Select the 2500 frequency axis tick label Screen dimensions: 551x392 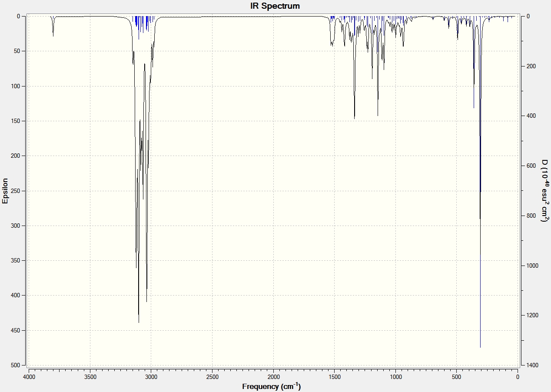click(x=212, y=377)
